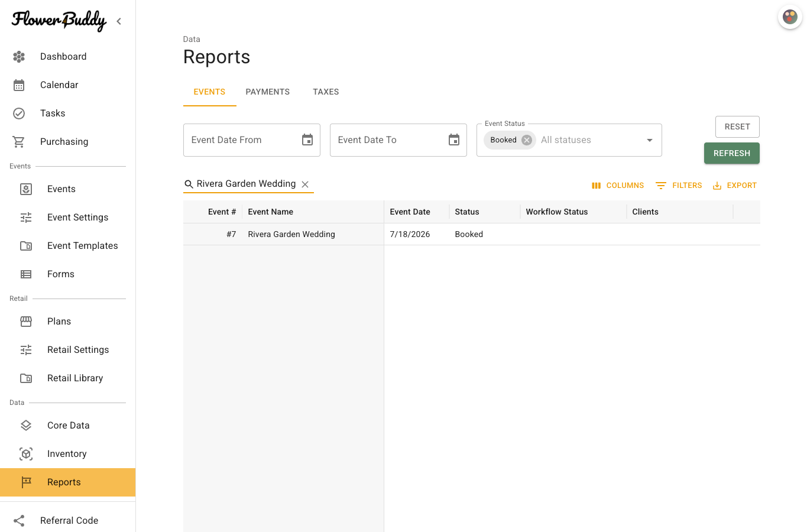
Task: Expand the Event Status dropdown arrow
Action: point(650,140)
